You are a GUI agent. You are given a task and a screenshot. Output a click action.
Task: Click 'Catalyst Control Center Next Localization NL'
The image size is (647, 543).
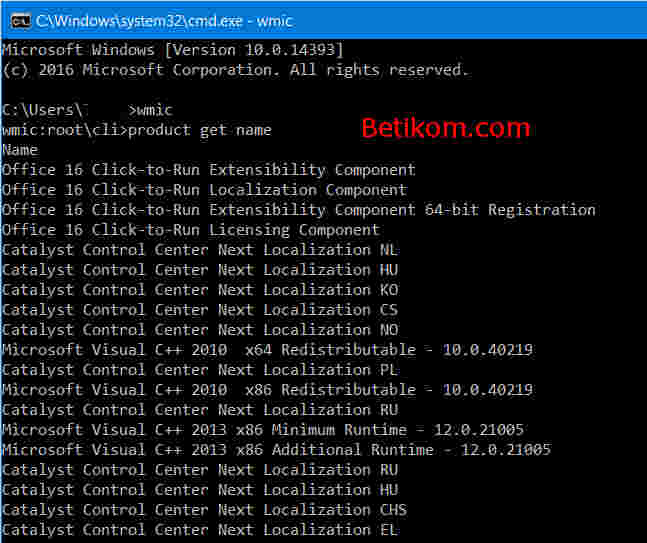(x=200, y=250)
